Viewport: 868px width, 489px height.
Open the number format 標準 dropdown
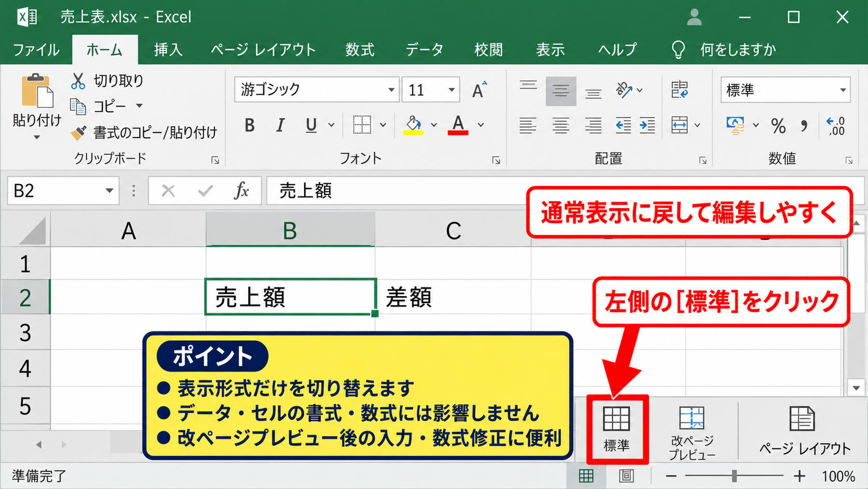point(843,90)
